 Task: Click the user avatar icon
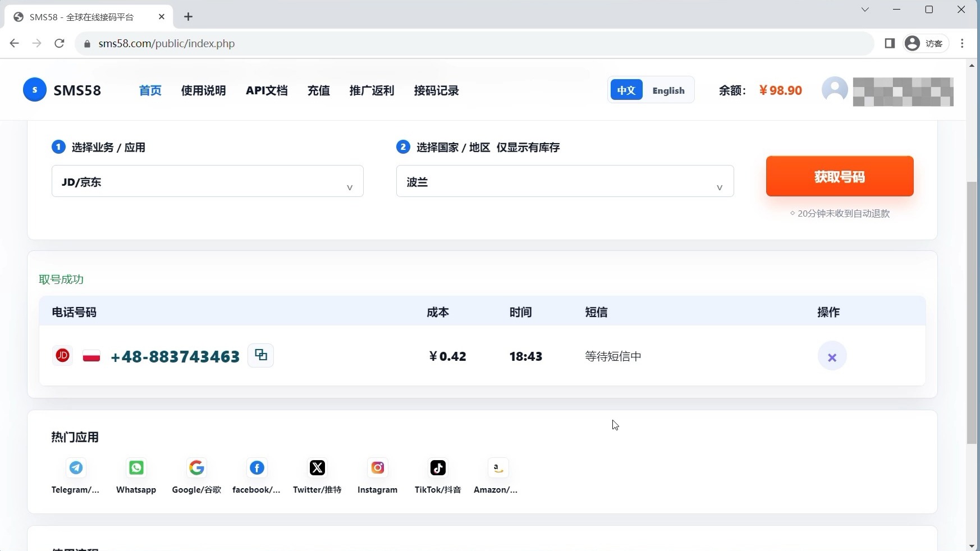click(x=835, y=90)
